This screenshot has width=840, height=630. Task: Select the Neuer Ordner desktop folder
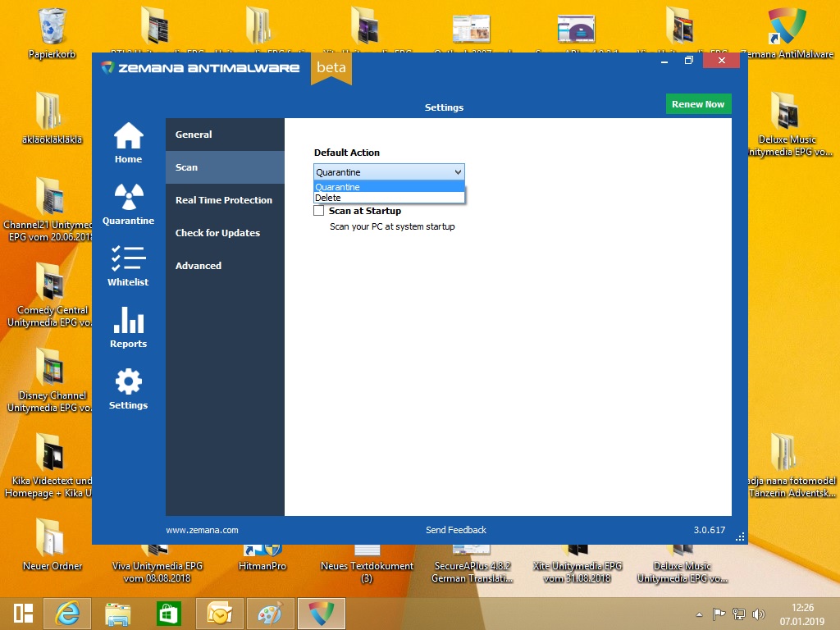click(52, 546)
